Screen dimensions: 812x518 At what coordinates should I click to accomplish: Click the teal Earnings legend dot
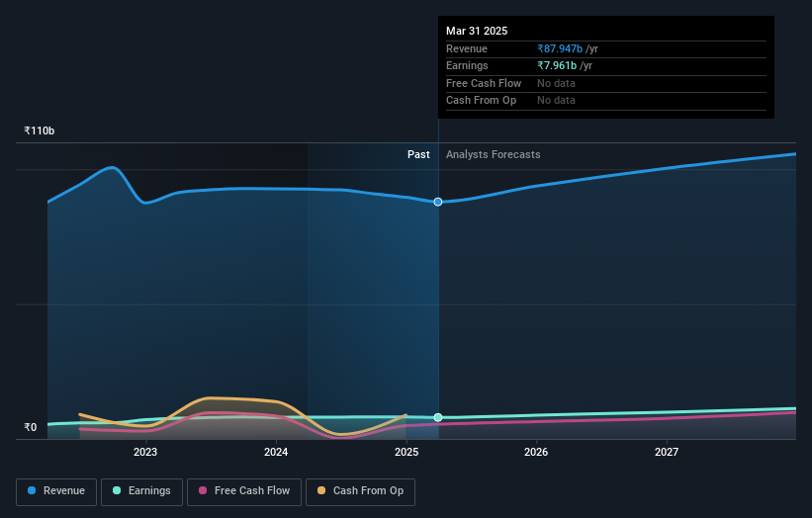117,490
